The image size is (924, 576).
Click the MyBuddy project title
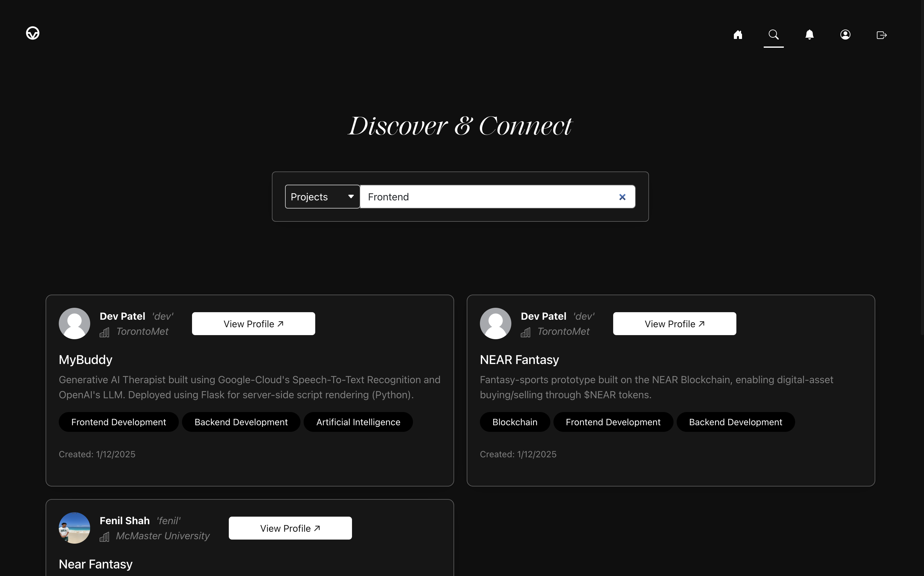pos(85,360)
